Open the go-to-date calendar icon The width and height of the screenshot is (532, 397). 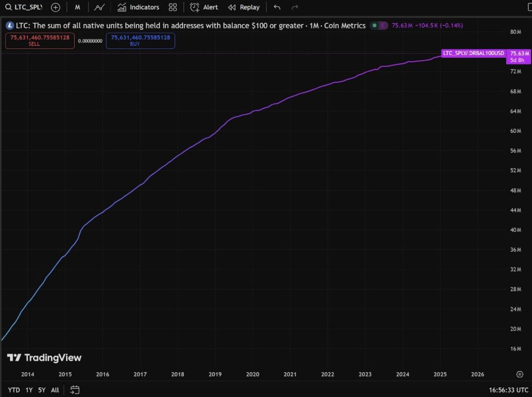coord(74,390)
